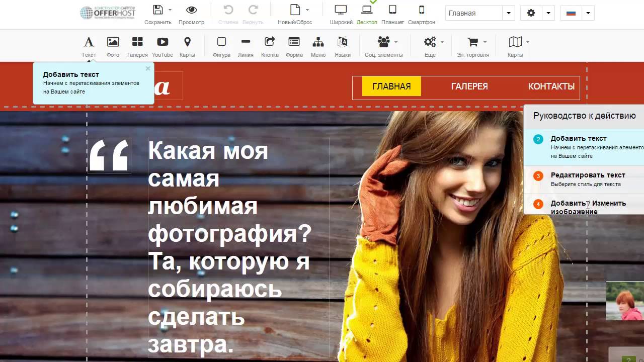Select the Языки languages tool
This screenshot has width=644, height=362.
click(x=343, y=47)
